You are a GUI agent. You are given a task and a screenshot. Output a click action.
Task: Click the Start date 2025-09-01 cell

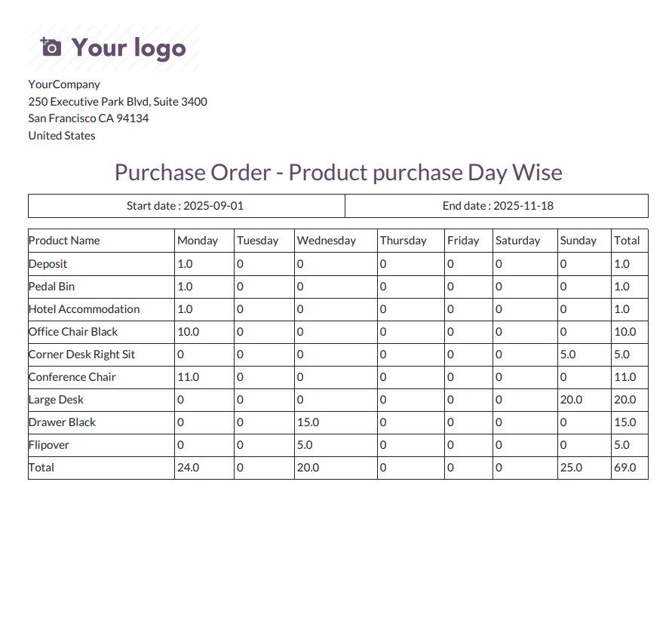click(186, 206)
